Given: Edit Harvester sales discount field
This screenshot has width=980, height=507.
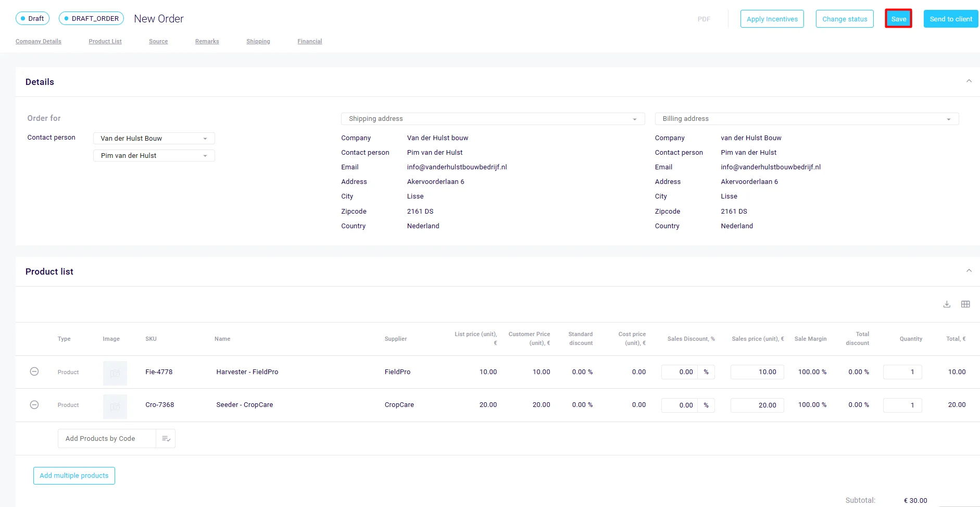Looking at the screenshot, I should pos(680,372).
